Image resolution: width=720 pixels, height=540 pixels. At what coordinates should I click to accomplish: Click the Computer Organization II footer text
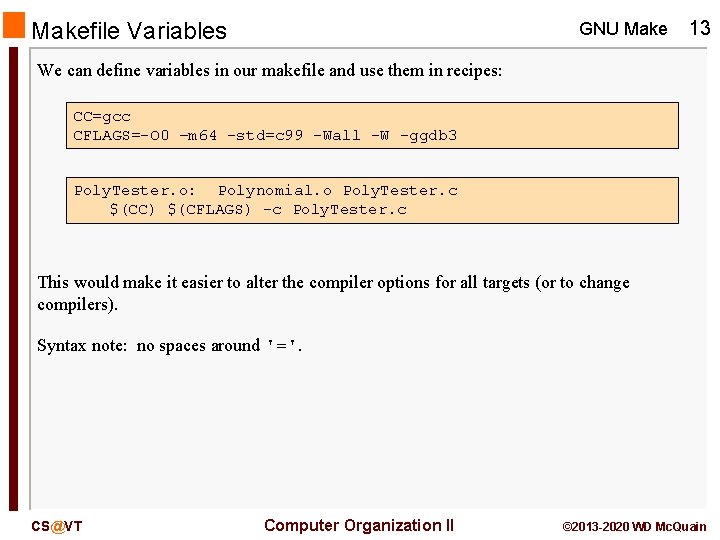[359, 525]
